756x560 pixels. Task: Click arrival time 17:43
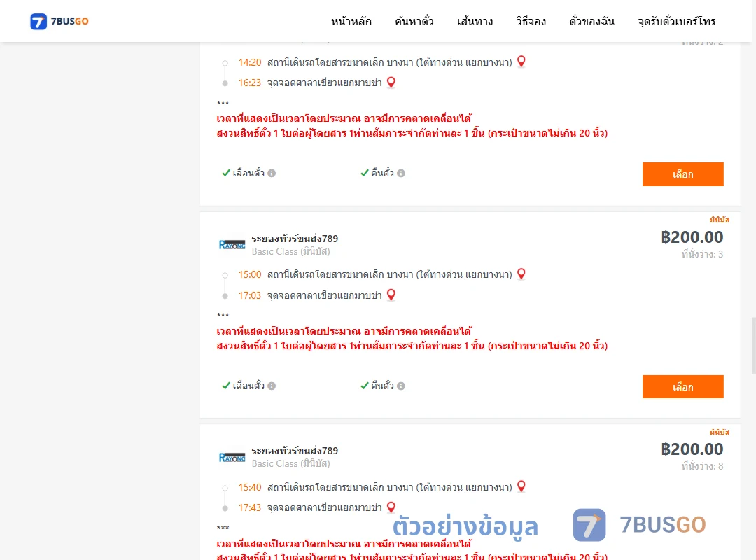point(250,507)
